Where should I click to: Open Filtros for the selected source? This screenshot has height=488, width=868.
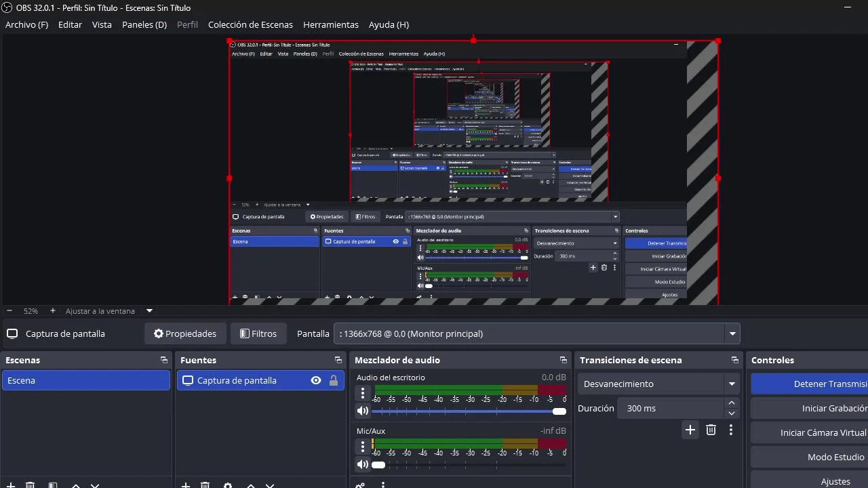coord(258,333)
